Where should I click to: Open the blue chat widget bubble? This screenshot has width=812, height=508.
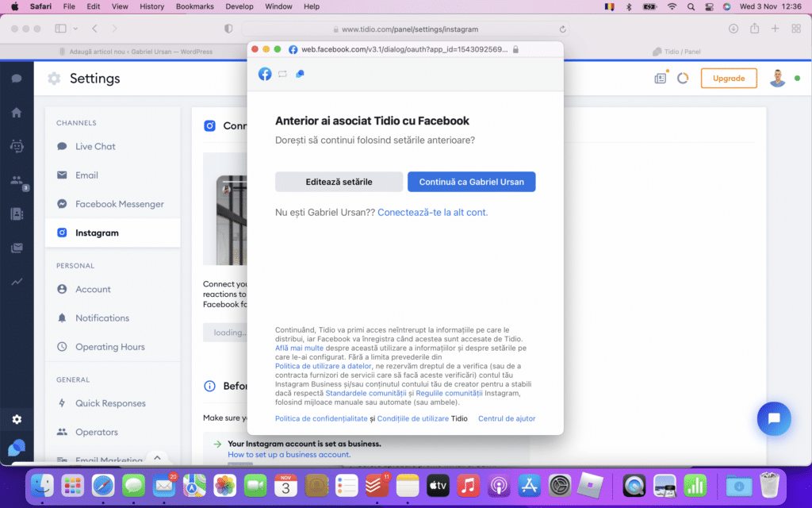click(774, 418)
